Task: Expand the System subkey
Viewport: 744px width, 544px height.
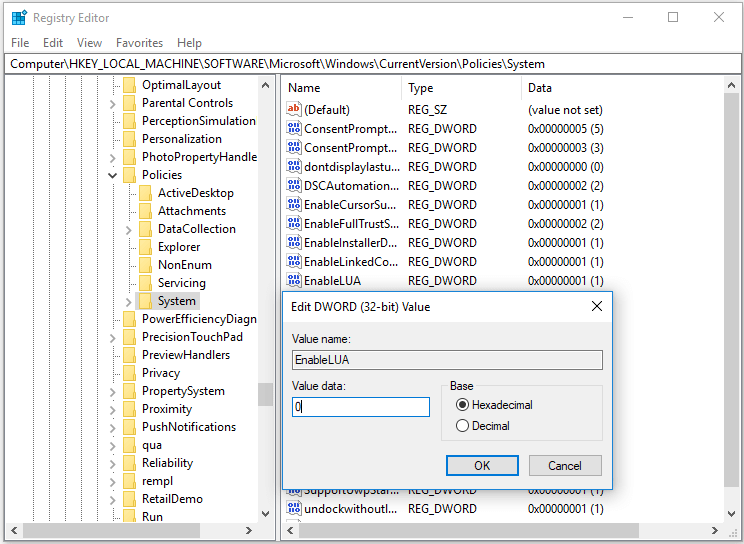Action: click(129, 302)
